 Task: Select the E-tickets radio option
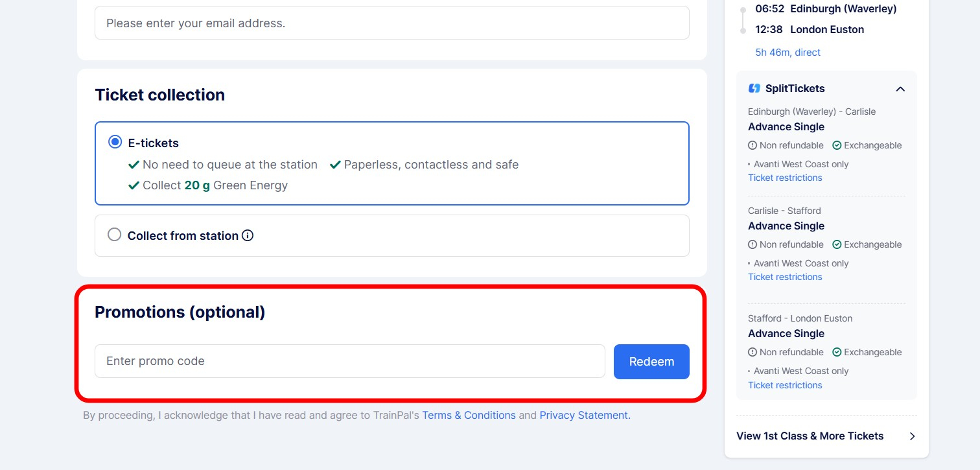coord(115,142)
